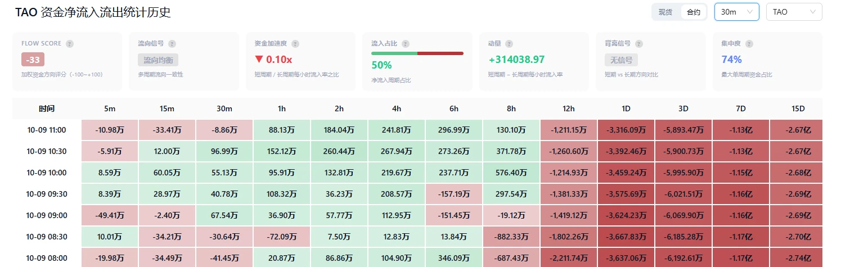Select the 10-09 08:00 row time
Image resolution: width=868 pixels, height=267 pixels.
pos(47,258)
